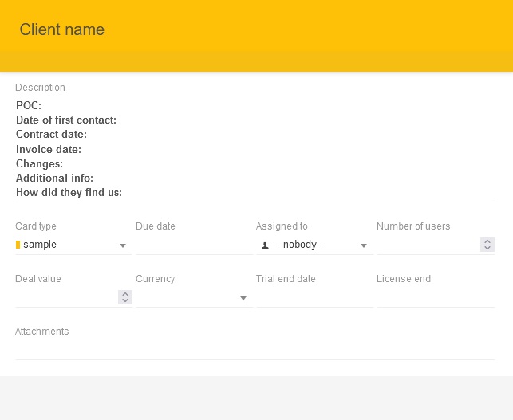Increase Number of users with up arrow
513x420 pixels.
(487, 241)
